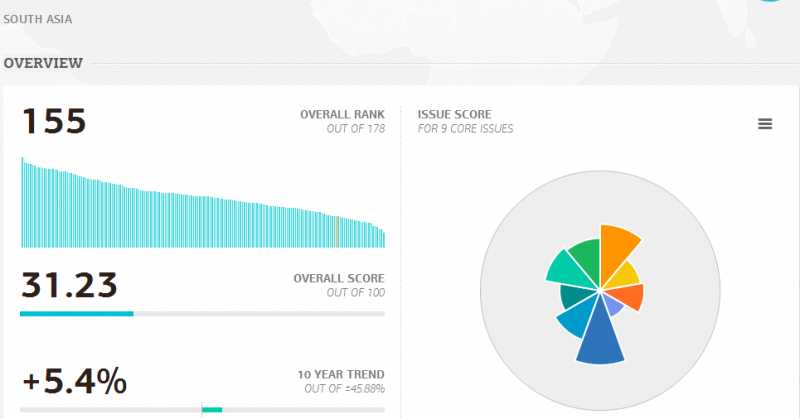Click the South Asia region label
The image size is (800, 419).
click(x=38, y=19)
